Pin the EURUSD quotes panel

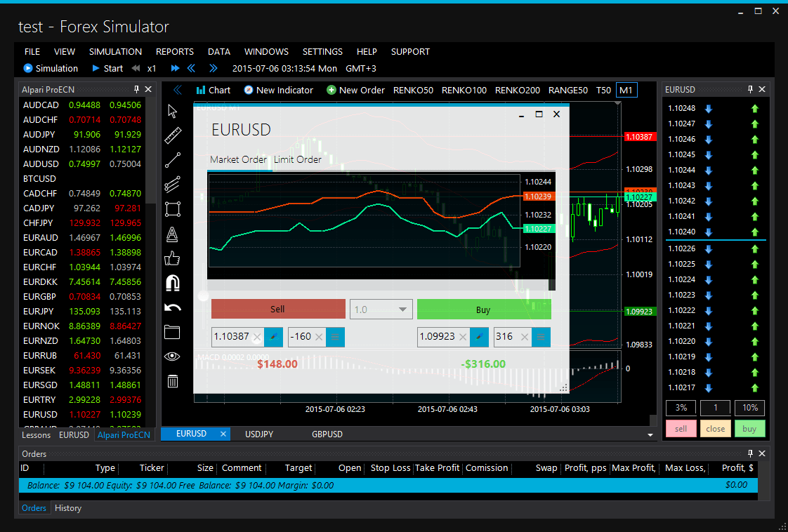750,89
